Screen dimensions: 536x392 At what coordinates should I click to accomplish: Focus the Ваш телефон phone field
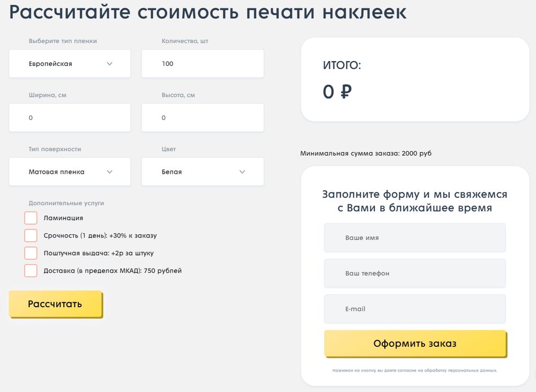(x=414, y=273)
